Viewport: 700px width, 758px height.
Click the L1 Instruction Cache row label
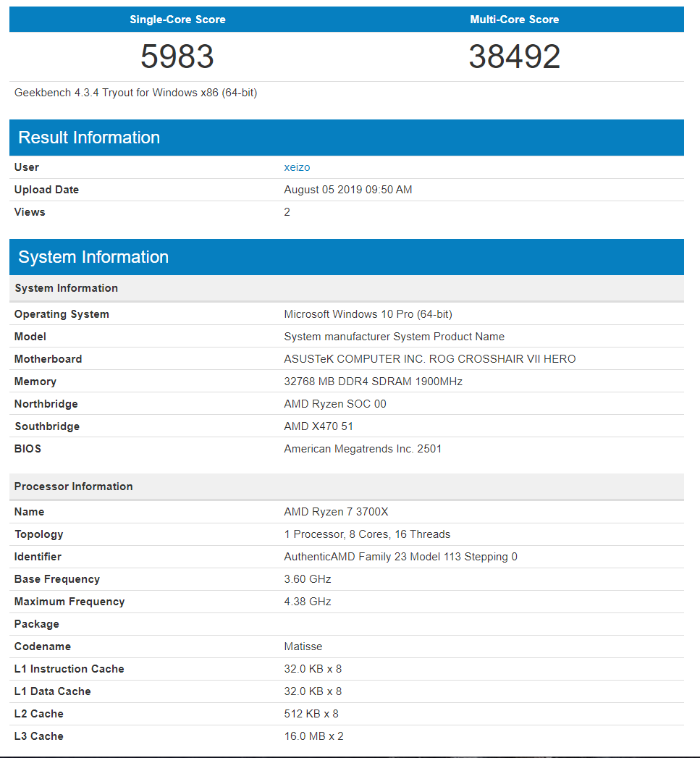point(69,669)
